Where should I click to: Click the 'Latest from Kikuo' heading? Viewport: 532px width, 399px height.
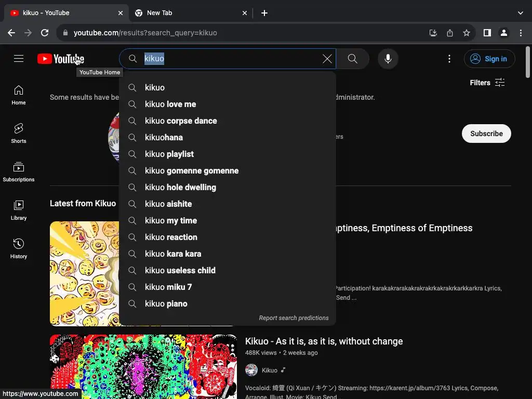click(83, 203)
